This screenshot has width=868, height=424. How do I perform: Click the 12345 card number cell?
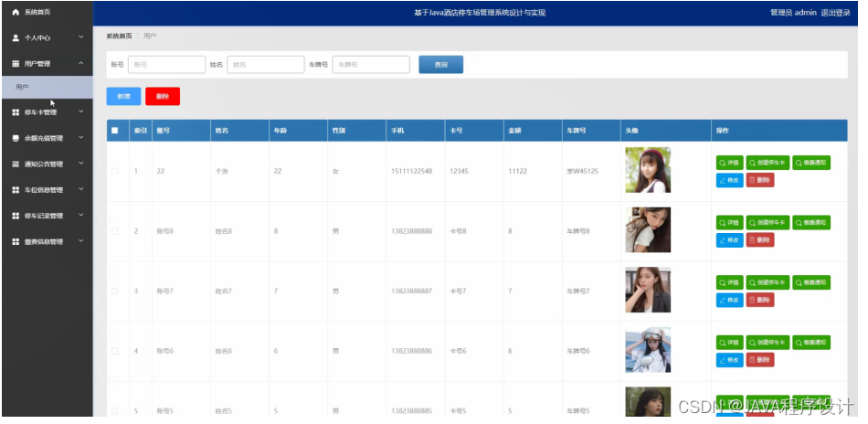pos(459,172)
